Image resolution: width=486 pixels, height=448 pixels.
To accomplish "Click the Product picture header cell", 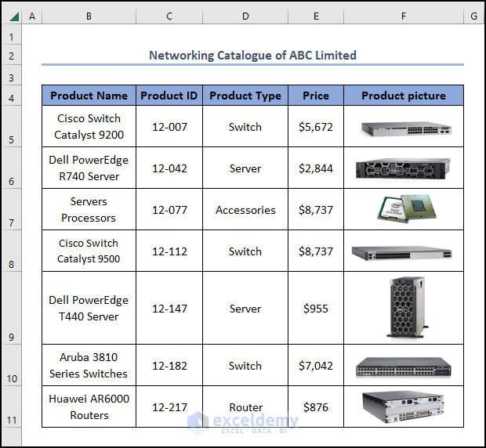I will pyautogui.click(x=404, y=96).
